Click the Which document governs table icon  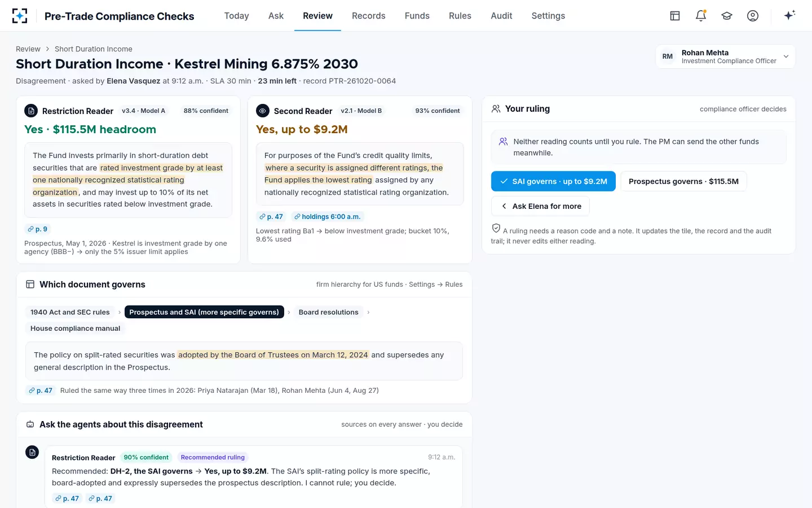30,284
